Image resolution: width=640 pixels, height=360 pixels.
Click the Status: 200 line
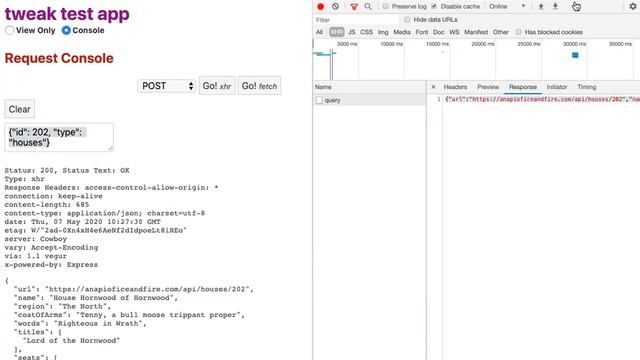click(67, 171)
